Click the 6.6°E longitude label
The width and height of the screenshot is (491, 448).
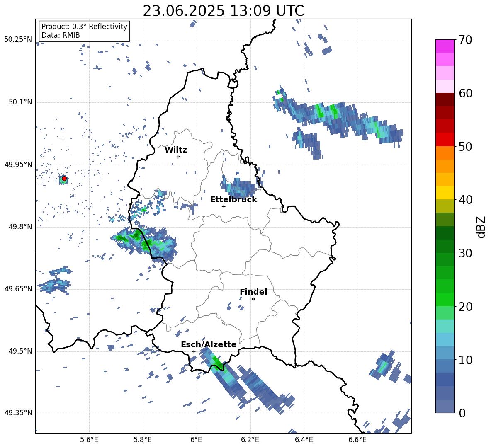pyautogui.click(x=357, y=440)
